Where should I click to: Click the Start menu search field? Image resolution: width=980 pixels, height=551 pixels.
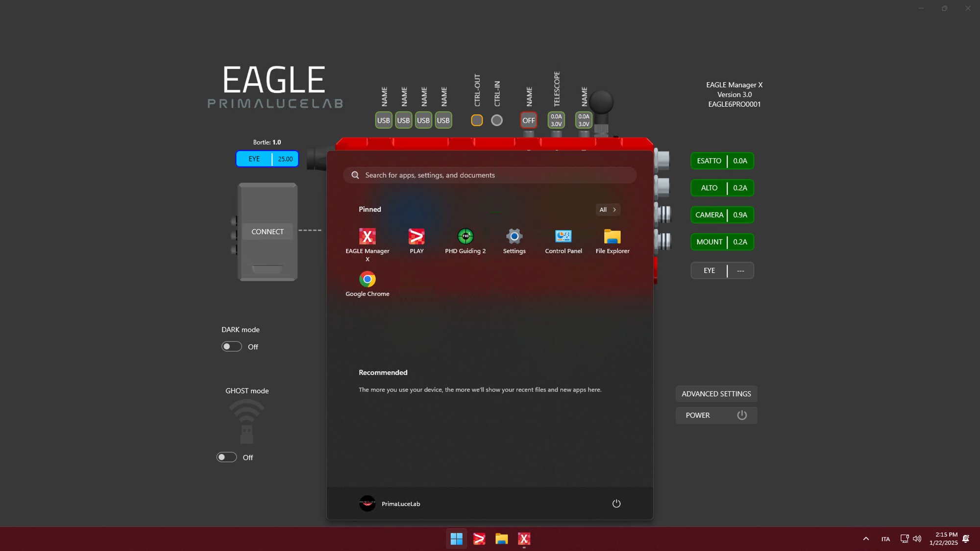[489, 175]
